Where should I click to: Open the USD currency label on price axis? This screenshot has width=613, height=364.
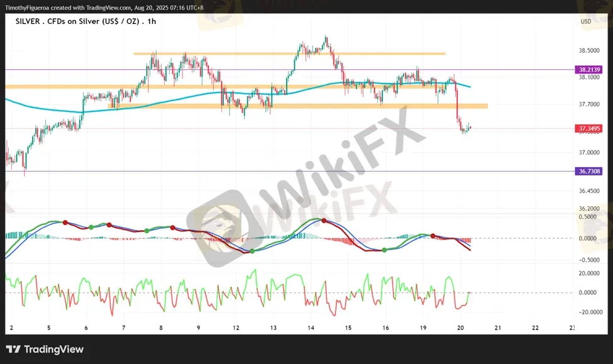click(x=586, y=21)
